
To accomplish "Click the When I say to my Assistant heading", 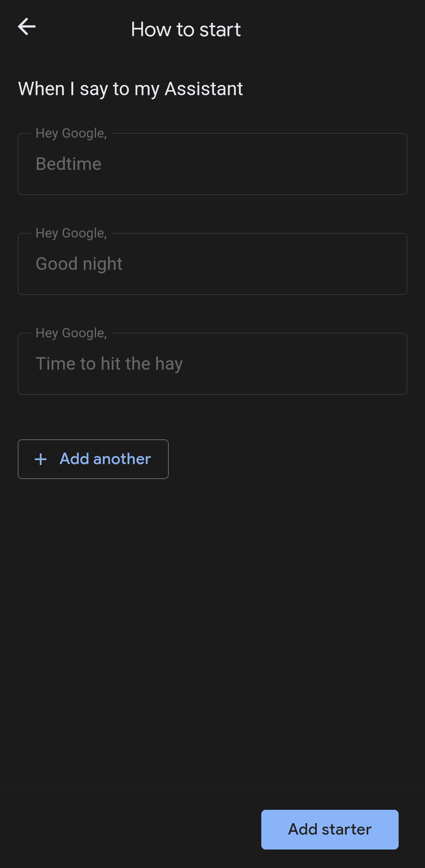I will click(x=130, y=89).
